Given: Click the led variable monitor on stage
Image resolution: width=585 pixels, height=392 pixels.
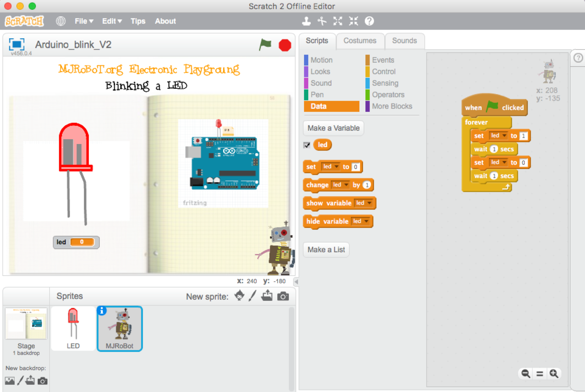Looking at the screenshot, I should (x=76, y=242).
